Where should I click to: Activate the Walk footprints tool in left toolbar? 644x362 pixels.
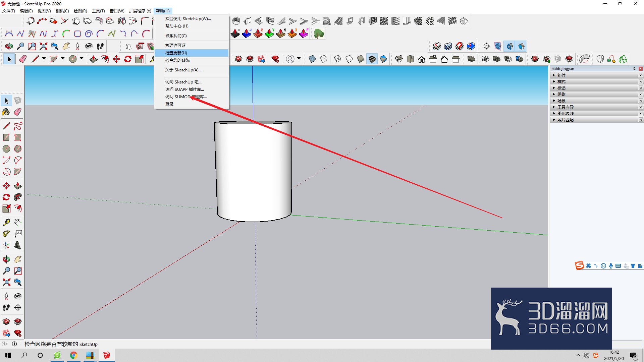[x=6, y=307]
